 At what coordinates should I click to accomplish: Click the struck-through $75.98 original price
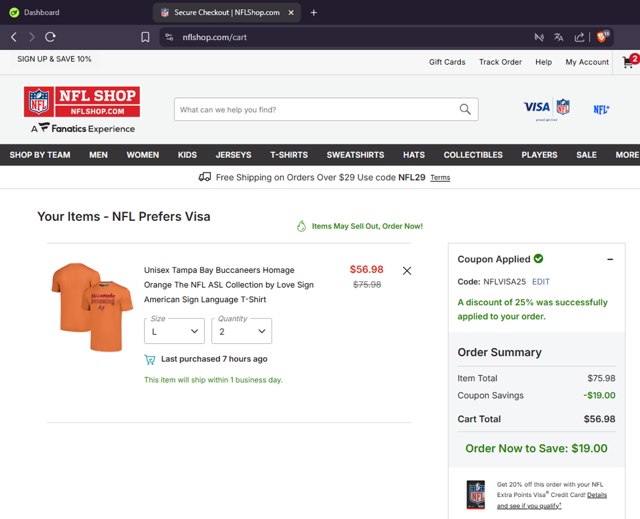(x=367, y=285)
